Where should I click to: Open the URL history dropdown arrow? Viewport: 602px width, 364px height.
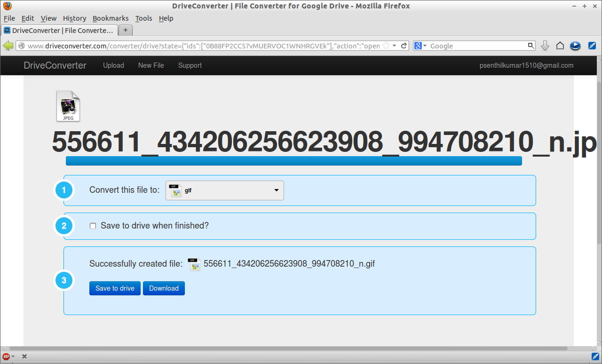pos(395,46)
